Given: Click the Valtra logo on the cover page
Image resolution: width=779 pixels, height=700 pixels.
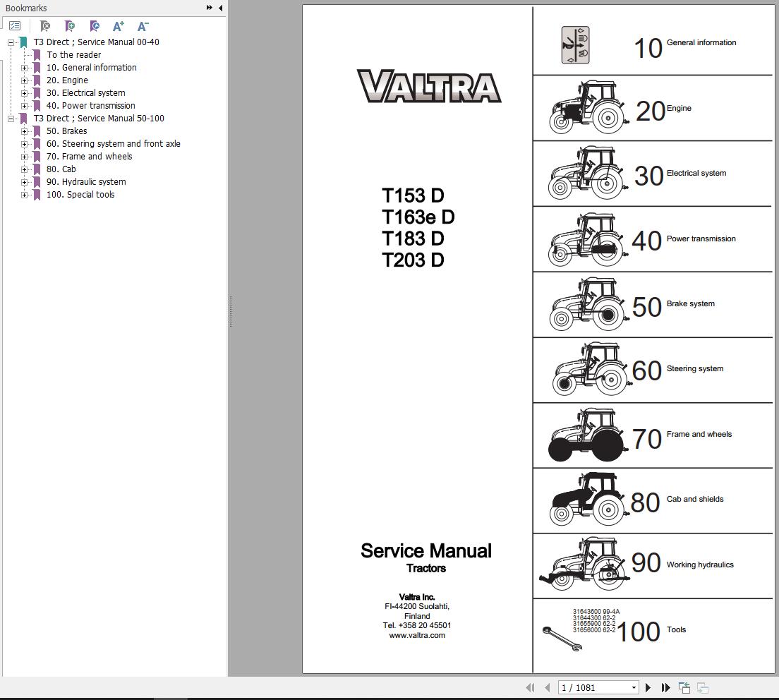Looking at the screenshot, I should (x=429, y=86).
